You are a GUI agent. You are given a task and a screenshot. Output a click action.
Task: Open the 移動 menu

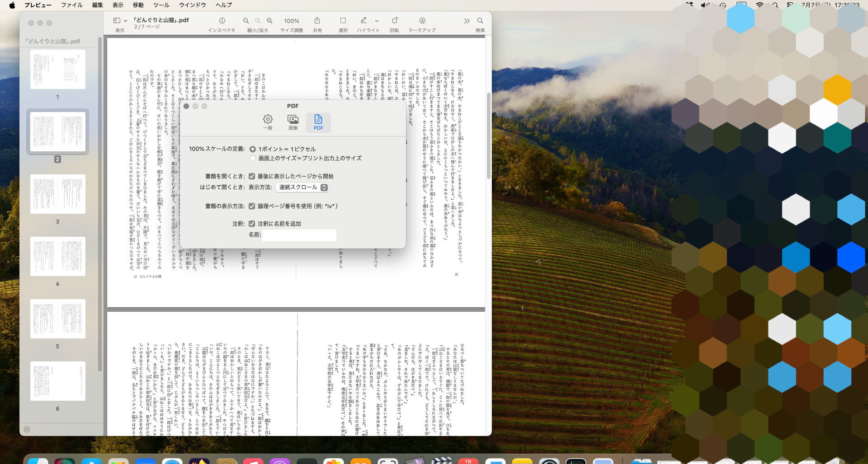click(138, 5)
